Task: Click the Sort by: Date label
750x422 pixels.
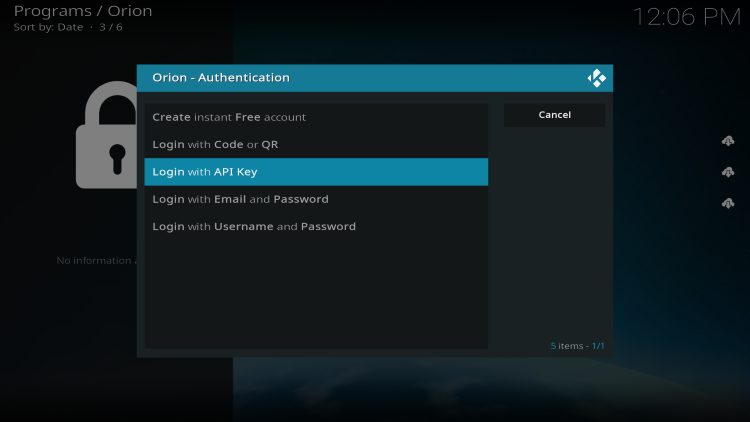Action: (x=48, y=27)
